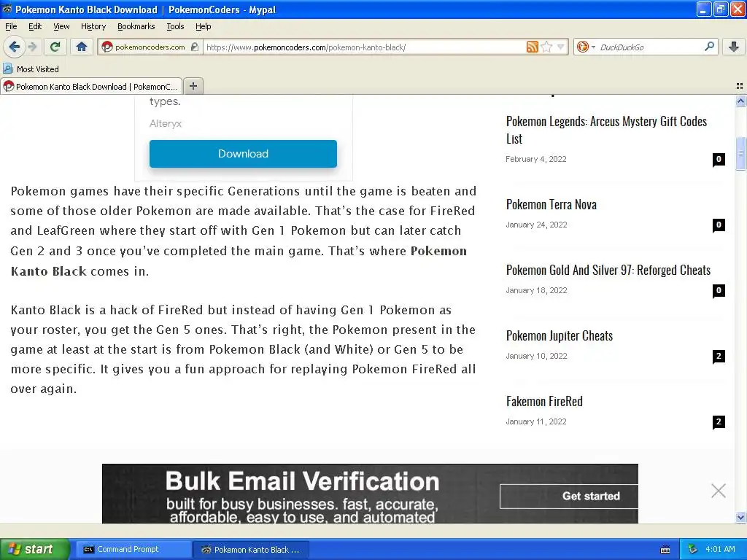This screenshot has height=560, width=747.
Task: Open the Fakemon FireRed article link
Action: click(544, 402)
